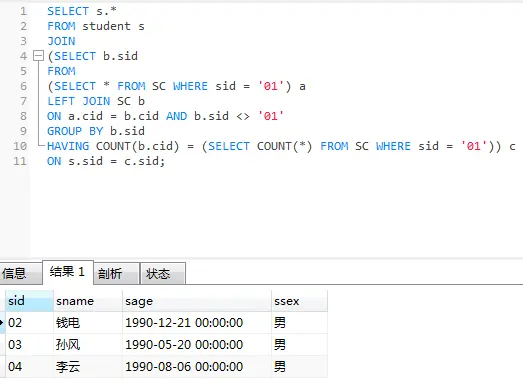
Task: Click the row indicator arrow beside sid 02
Action: 2,323
